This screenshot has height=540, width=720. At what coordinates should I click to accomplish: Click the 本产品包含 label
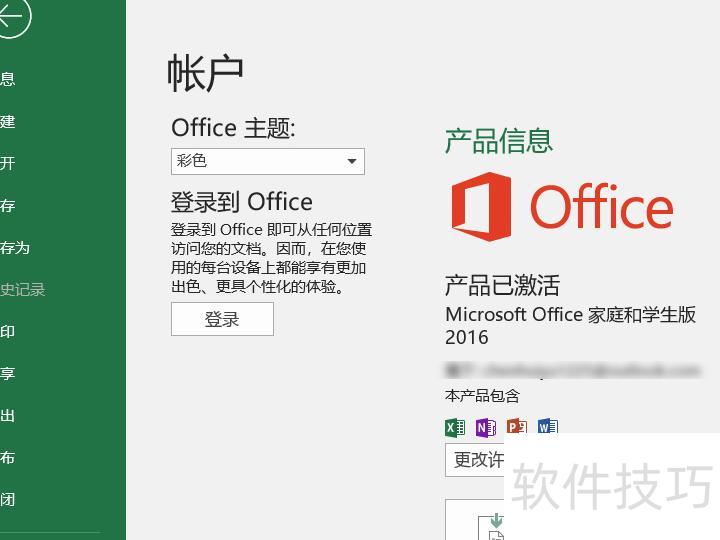(x=482, y=396)
